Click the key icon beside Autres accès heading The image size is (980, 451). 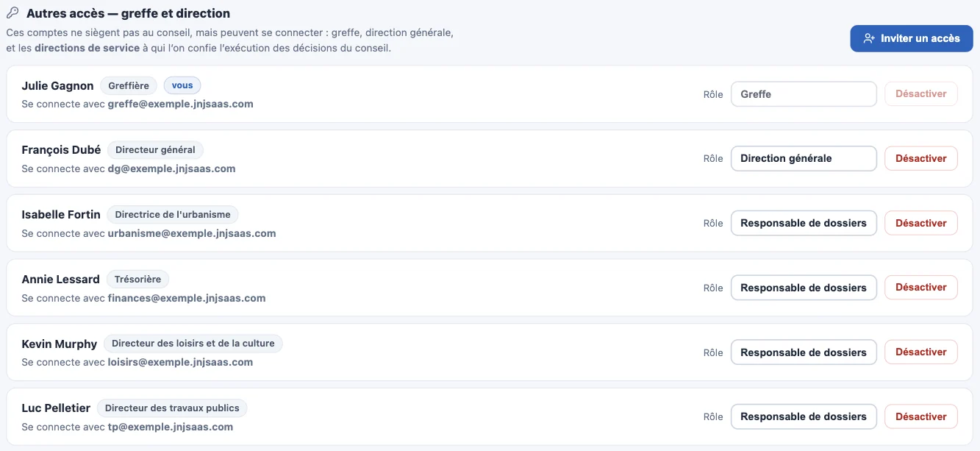pyautogui.click(x=12, y=13)
